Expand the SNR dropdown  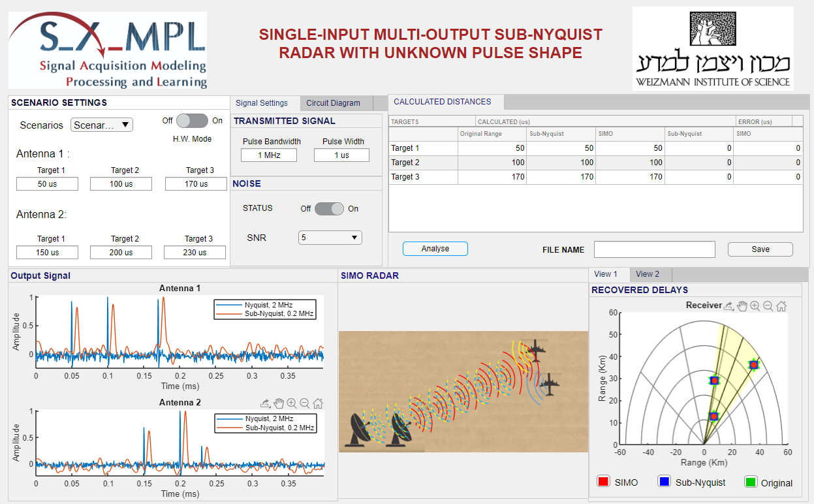click(330, 238)
